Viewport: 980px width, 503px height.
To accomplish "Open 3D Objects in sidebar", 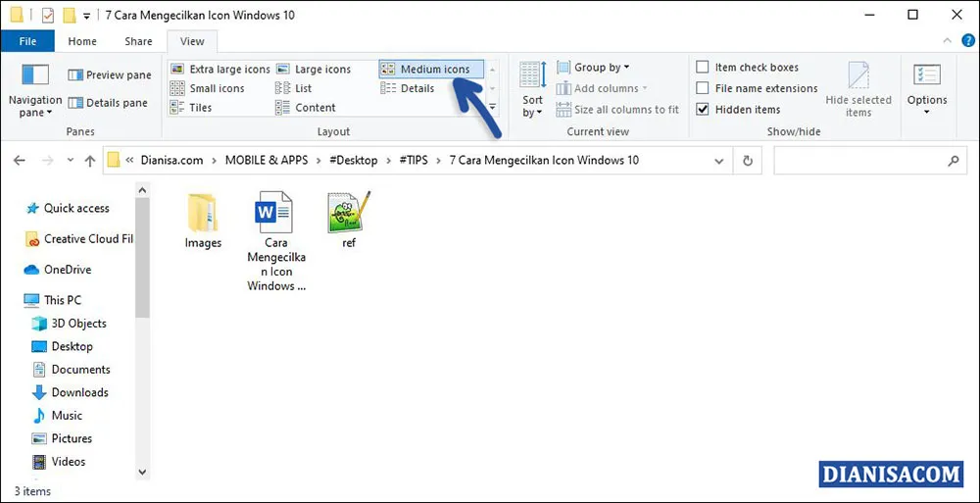I will pos(70,324).
